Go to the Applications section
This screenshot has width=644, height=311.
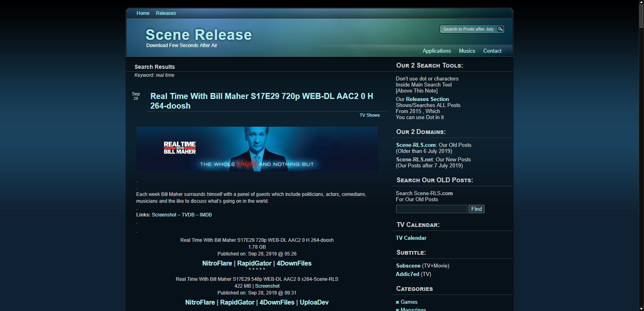click(x=437, y=51)
